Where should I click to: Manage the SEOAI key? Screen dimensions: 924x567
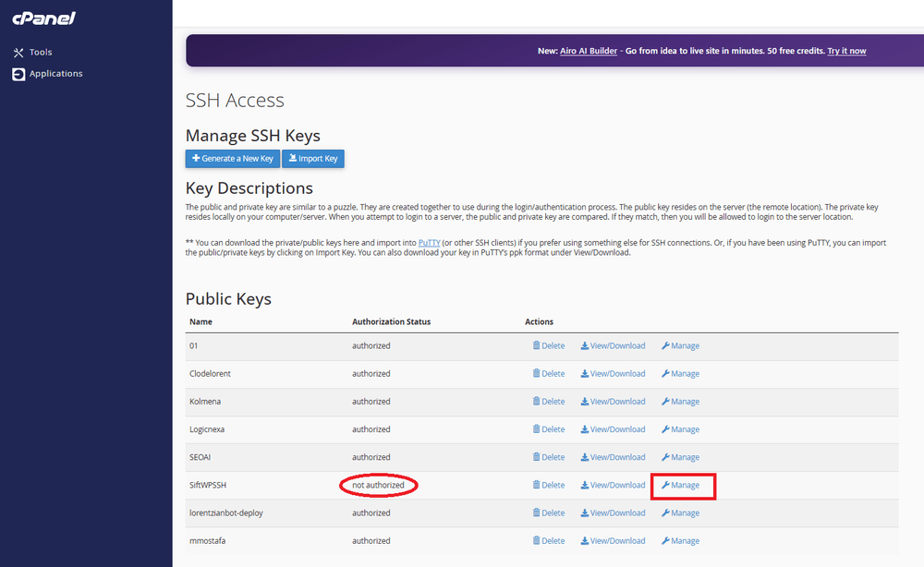click(680, 457)
